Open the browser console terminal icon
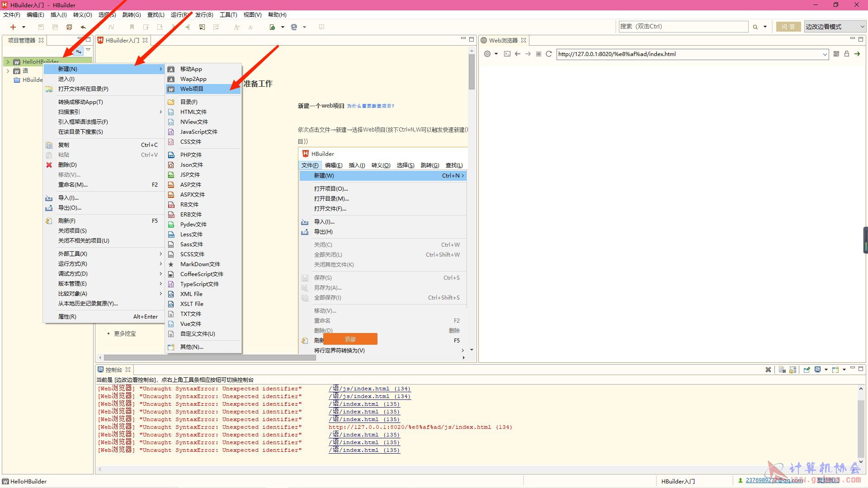This screenshot has height=488, width=868. pos(507,54)
